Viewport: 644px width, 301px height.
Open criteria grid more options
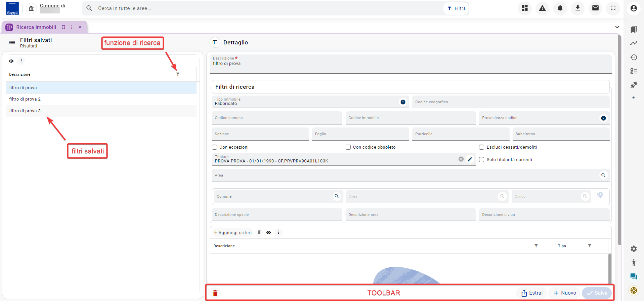click(278, 232)
